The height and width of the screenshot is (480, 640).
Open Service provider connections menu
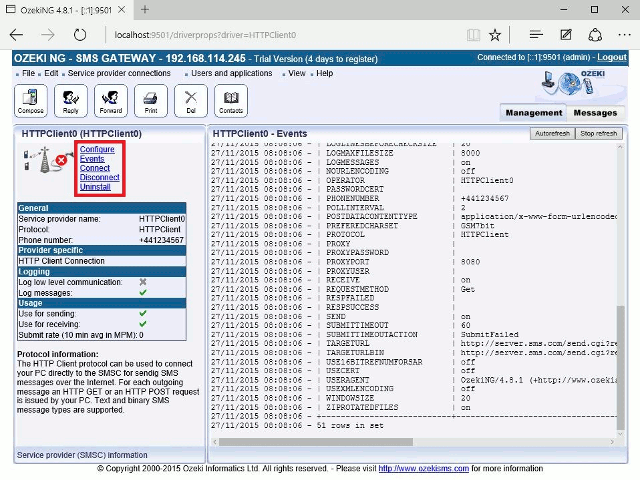119,73
